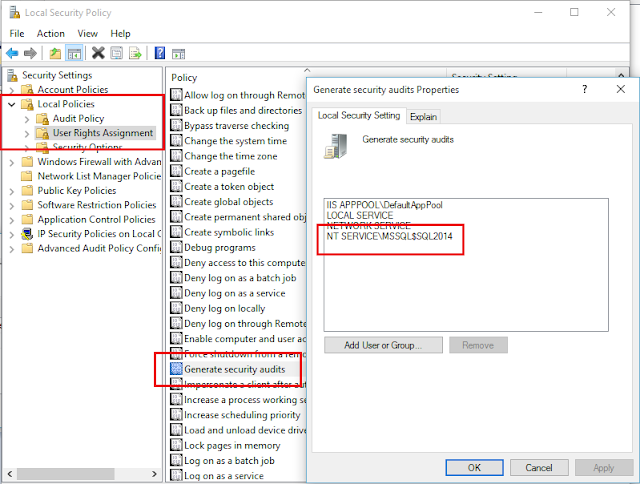The image size is (640, 484).
Task: Select Create a token object policy
Action: coord(229,186)
